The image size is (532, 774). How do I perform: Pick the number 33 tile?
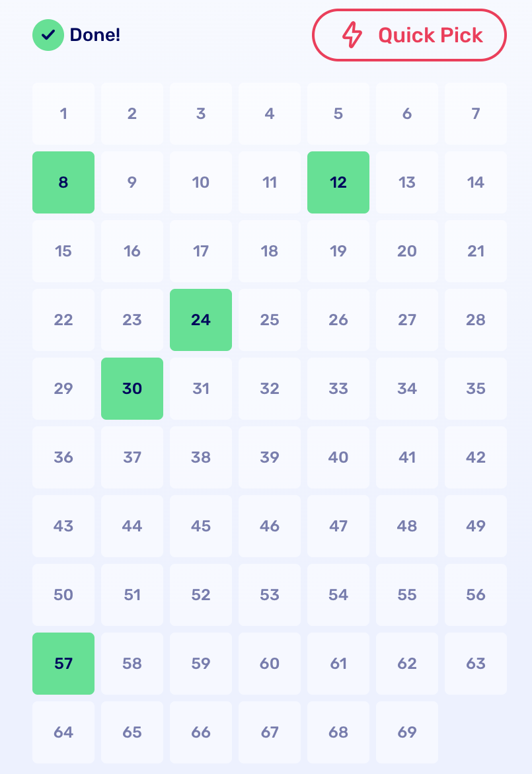coord(338,389)
